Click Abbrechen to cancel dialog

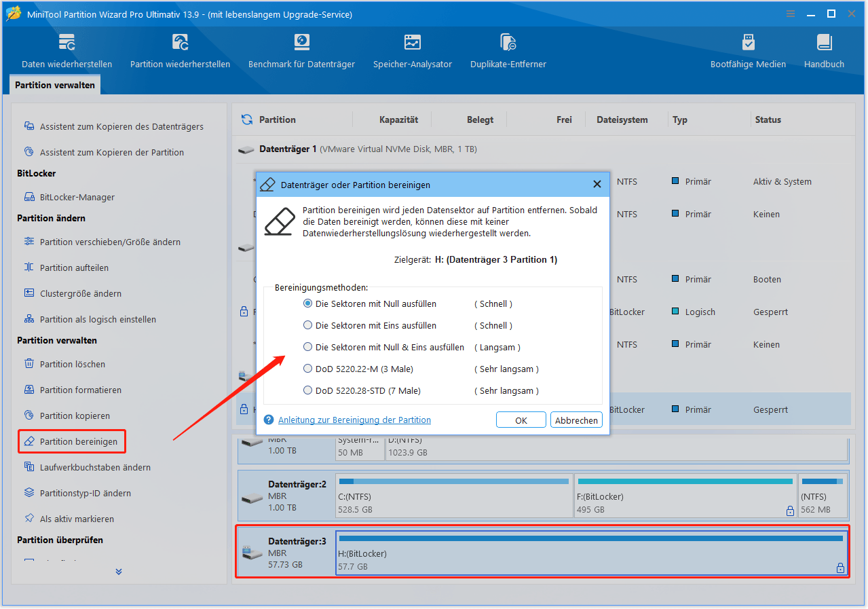(576, 420)
